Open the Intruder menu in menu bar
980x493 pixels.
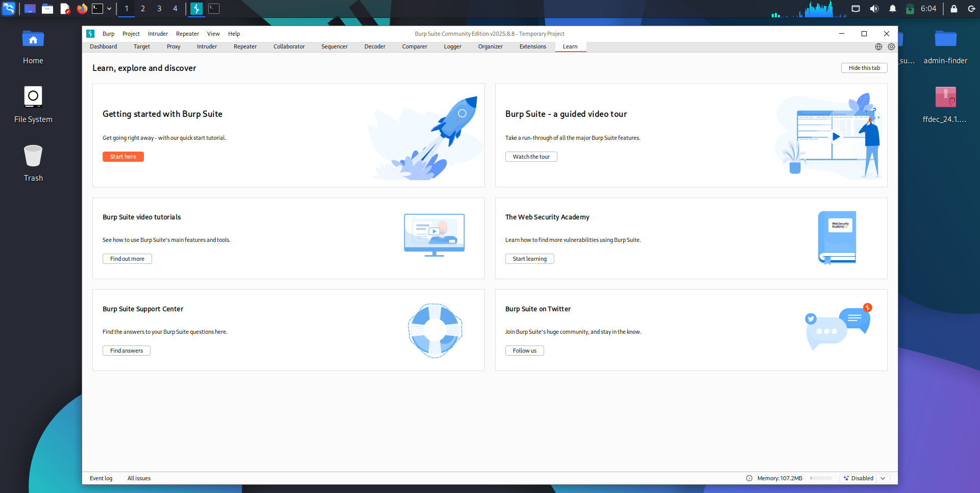(158, 34)
